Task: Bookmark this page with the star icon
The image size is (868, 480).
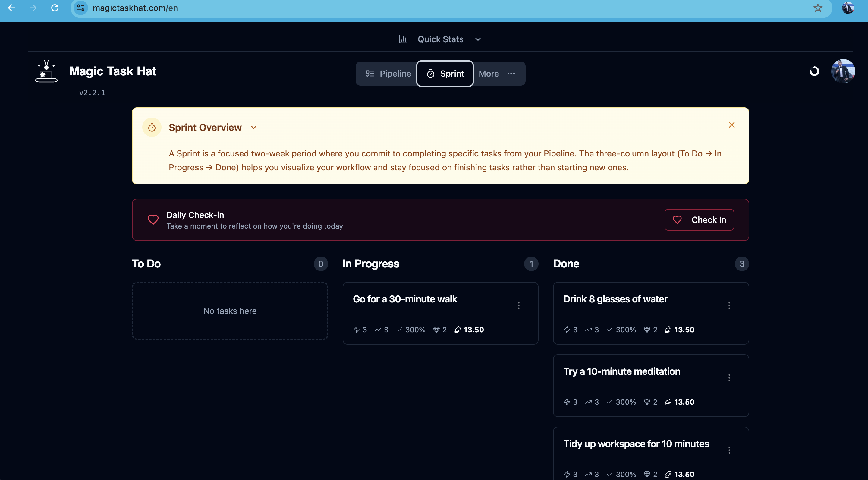Action: 818,8
